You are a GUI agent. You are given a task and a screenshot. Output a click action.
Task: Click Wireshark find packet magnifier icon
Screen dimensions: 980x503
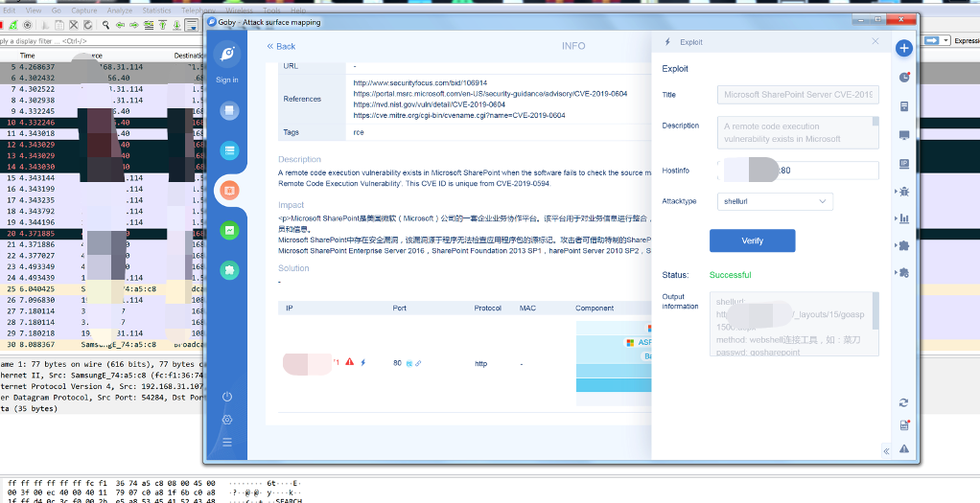point(105,25)
